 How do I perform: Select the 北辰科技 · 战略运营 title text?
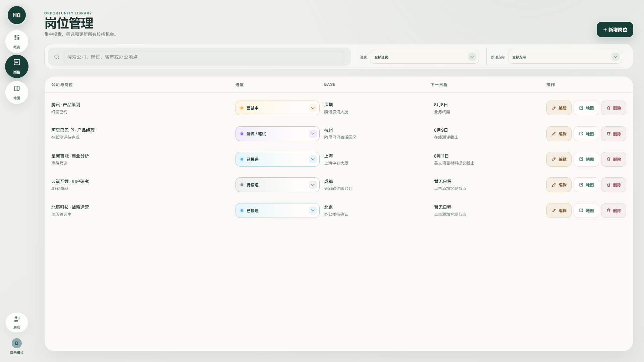pyautogui.click(x=70, y=207)
